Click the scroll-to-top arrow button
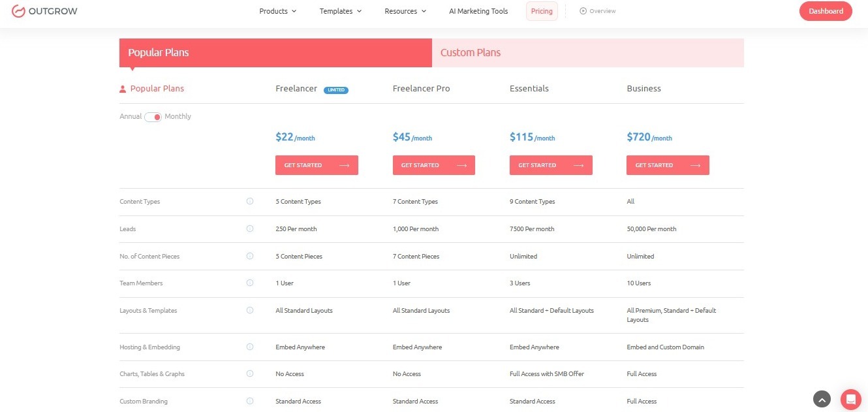The width and height of the screenshot is (868, 412). [822, 399]
